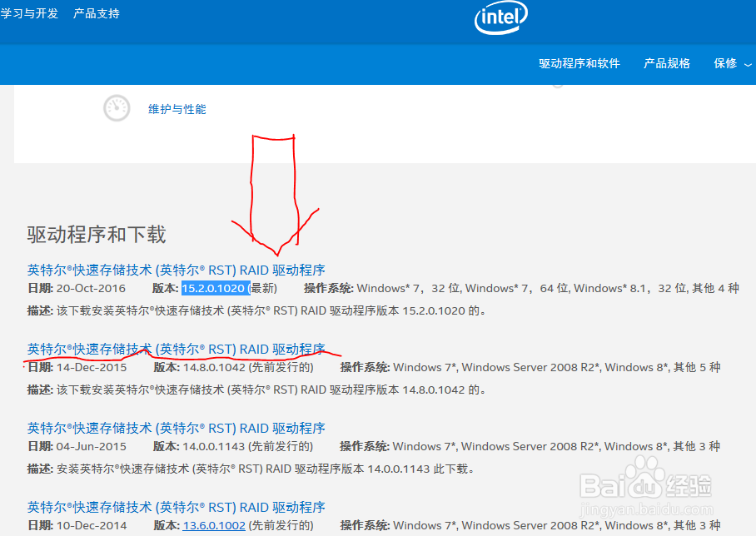Open RAID driver link dated 20-Oct-2016
Image resolution: width=756 pixels, height=536 pixels.
(176, 270)
